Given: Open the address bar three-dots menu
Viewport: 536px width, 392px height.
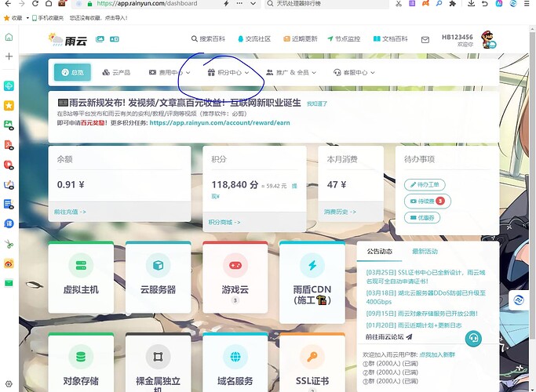Looking at the screenshot, I should 239,4.
